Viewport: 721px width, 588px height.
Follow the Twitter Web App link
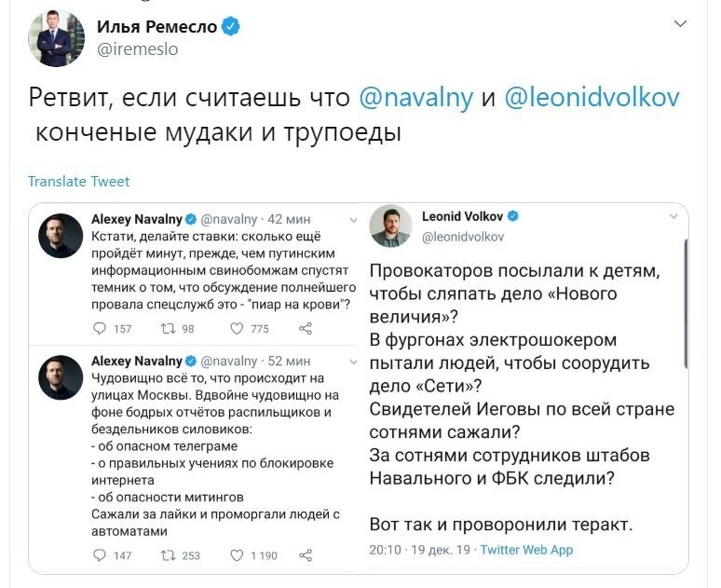(x=526, y=550)
